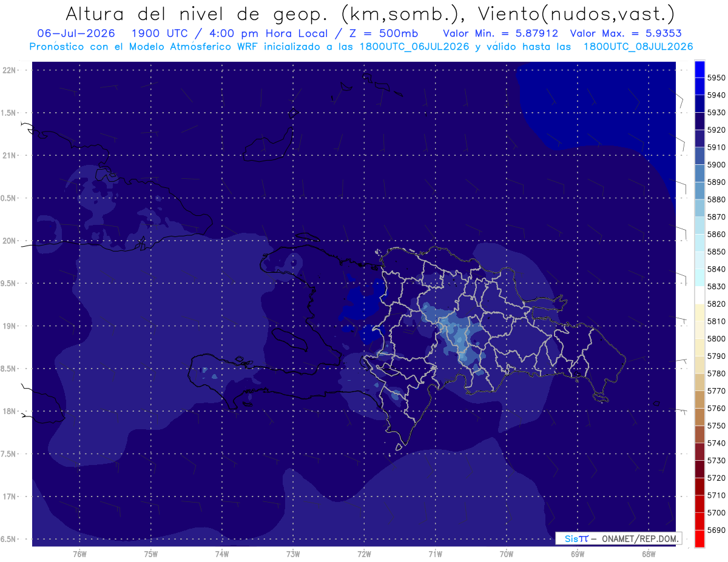Select the legend swatch between 5900 and 5890
This screenshot has height=562, width=728.
tap(699, 173)
